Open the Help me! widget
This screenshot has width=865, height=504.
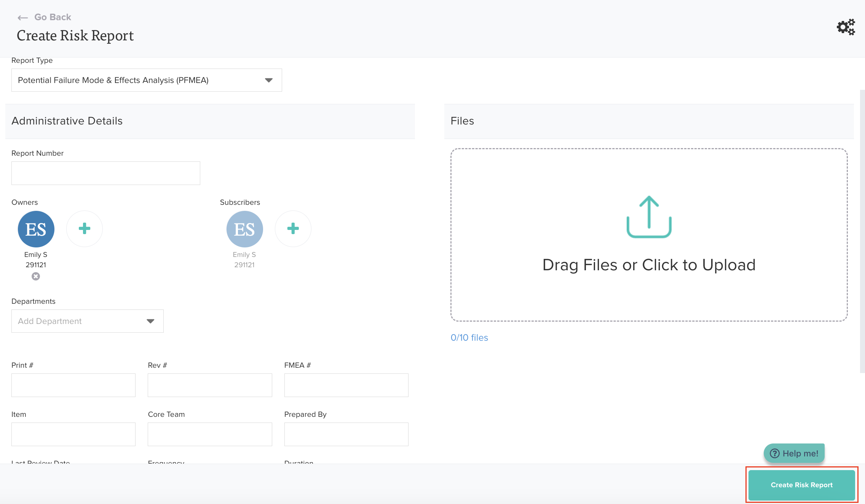pyautogui.click(x=794, y=453)
